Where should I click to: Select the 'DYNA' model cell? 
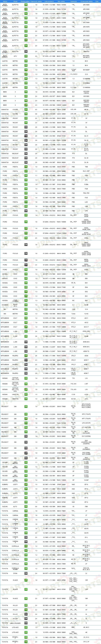pos(15,574)
